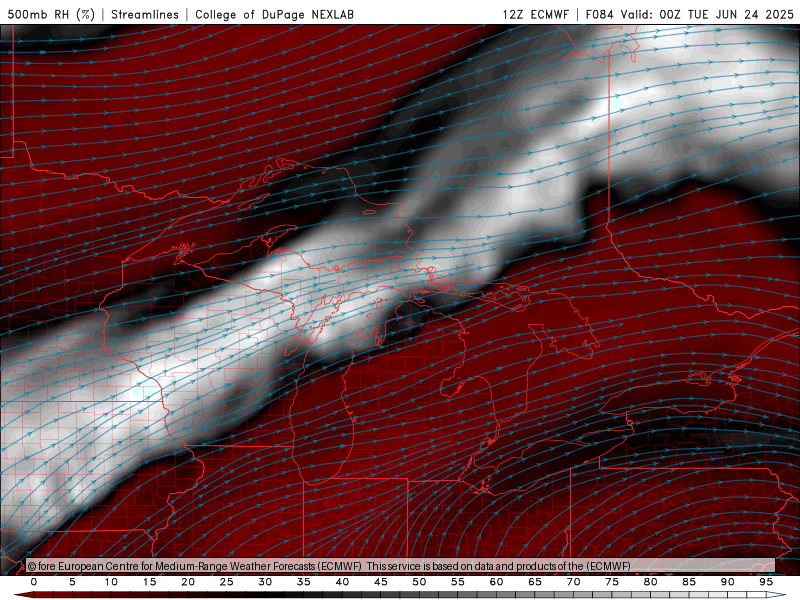Click the '45' label on the color scale
This screenshot has height=600, width=800.
[381, 582]
